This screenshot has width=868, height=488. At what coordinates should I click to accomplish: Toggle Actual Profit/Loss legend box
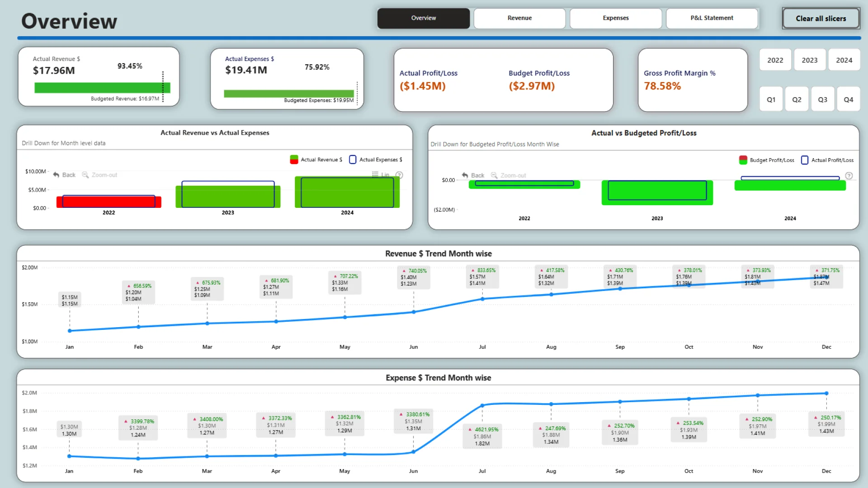click(805, 160)
